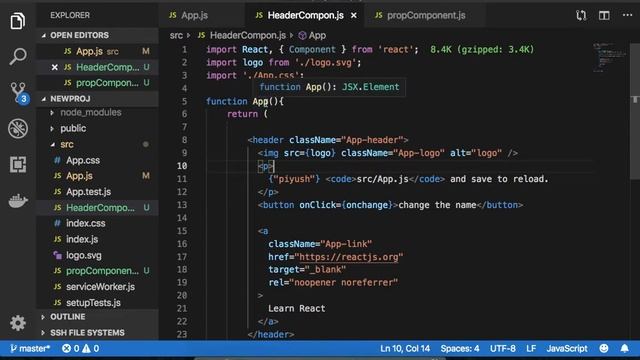Open the Search view in activity bar
This screenshot has height=360, width=640.
point(18,56)
